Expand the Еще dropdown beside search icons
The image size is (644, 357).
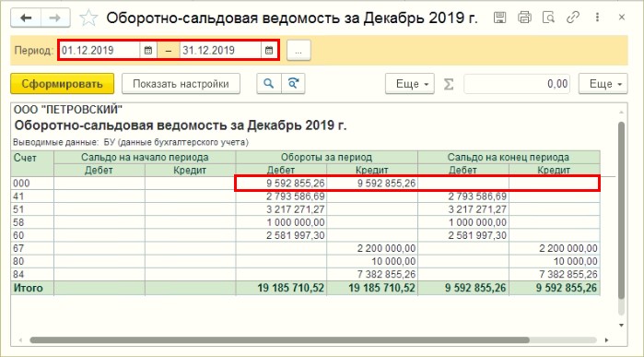[409, 84]
